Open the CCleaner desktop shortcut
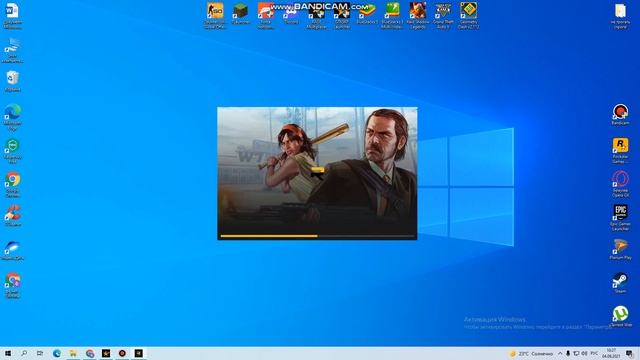 point(12,216)
